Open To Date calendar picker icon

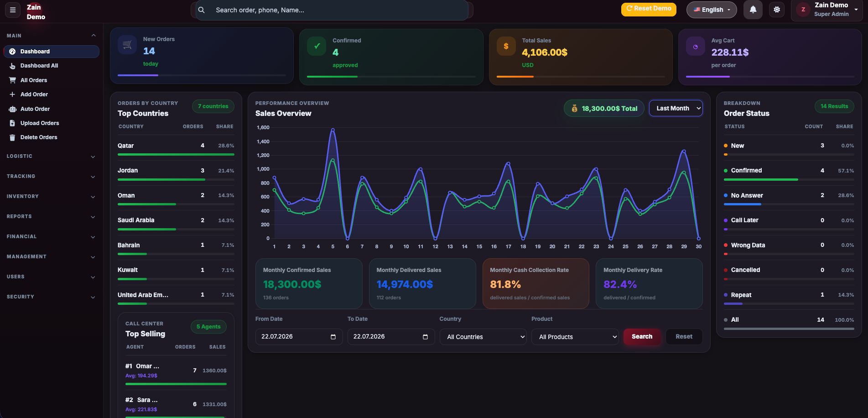425,337
